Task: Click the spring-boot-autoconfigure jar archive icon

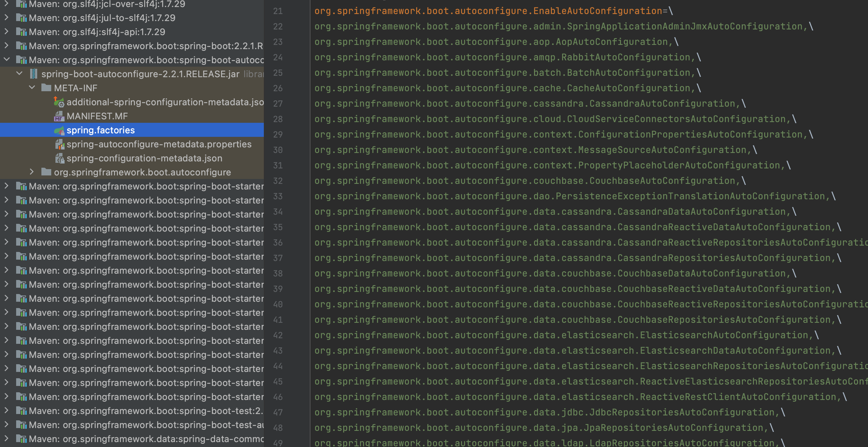Action: [x=34, y=74]
